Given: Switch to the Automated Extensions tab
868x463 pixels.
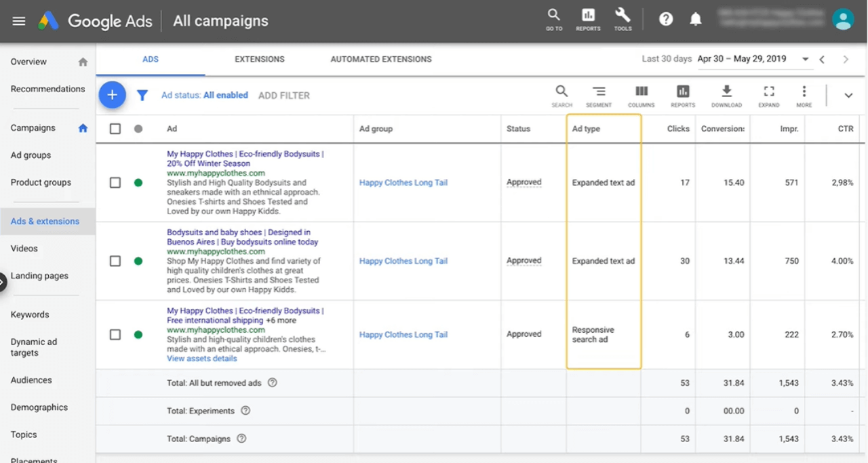Looking at the screenshot, I should click(x=381, y=60).
